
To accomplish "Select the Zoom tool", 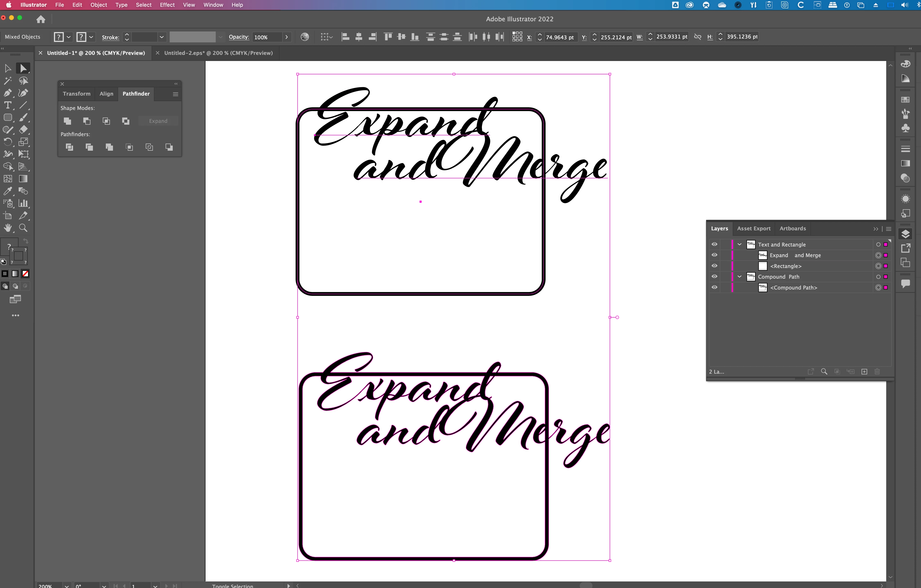I will tap(23, 228).
